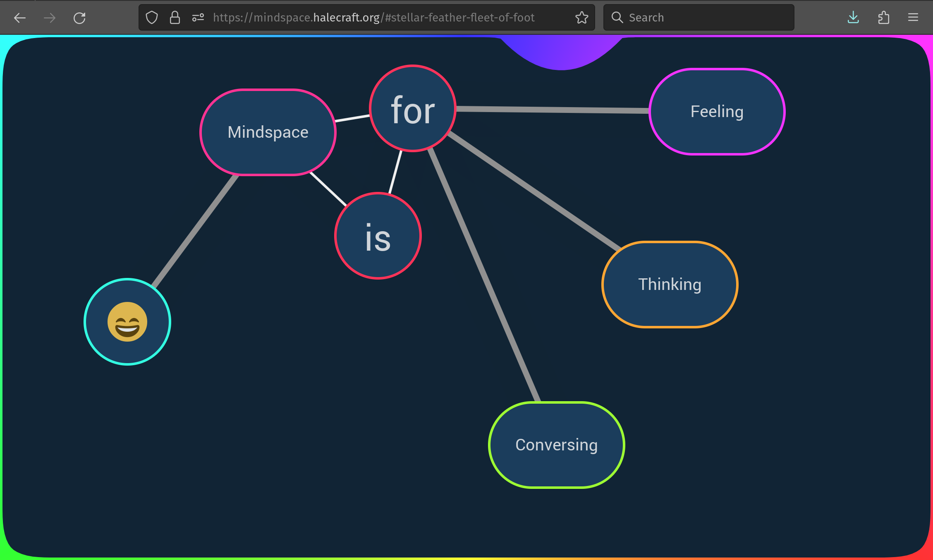Viewport: 933px width, 560px height.
Task: Open the tracking protection shield icon
Action: click(152, 18)
